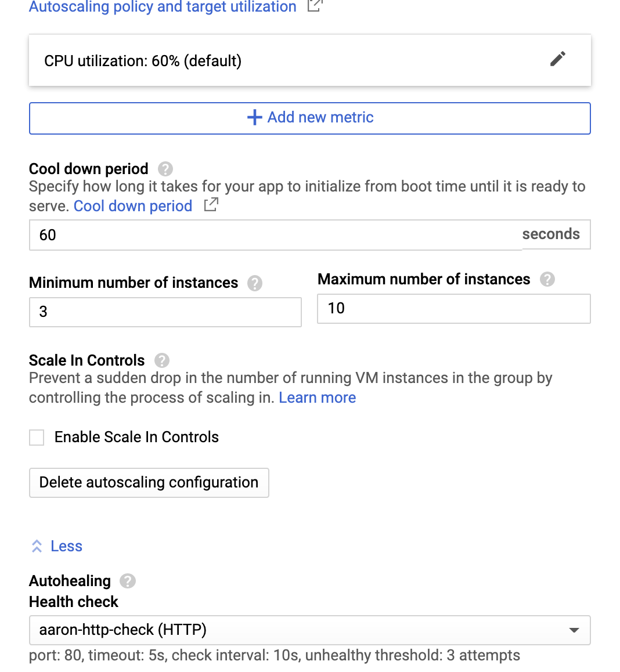The width and height of the screenshot is (620, 672).
Task: Open help for Scale In Controls
Action: pyautogui.click(x=161, y=360)
